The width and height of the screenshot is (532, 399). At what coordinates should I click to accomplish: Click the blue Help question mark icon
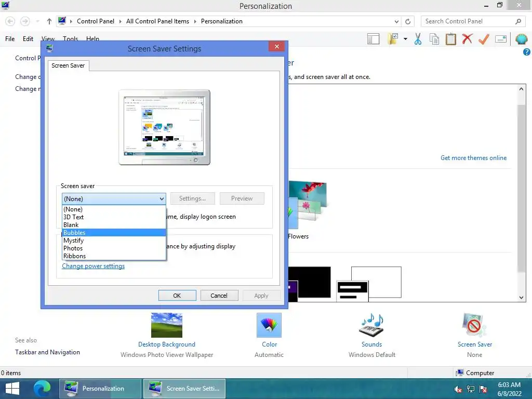coord(527,52)
